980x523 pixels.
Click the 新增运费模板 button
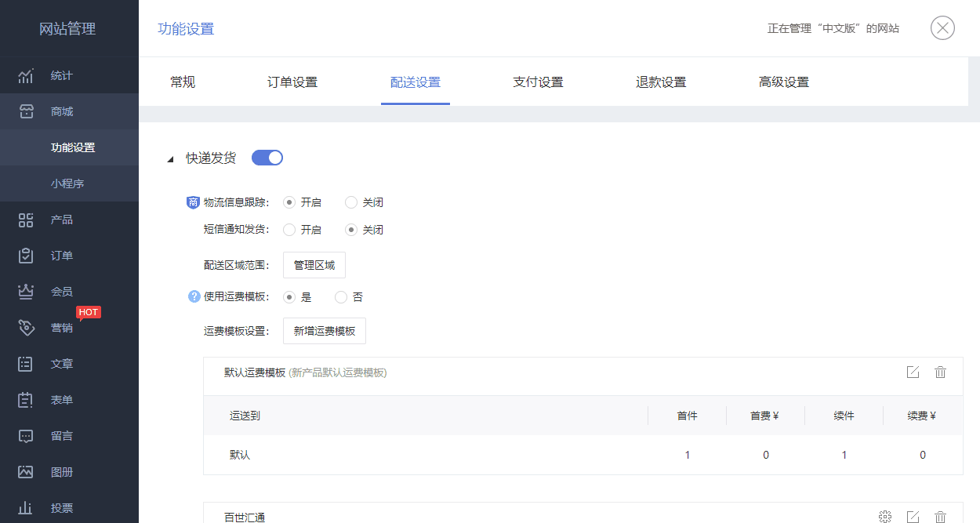(x=325, y=331)
